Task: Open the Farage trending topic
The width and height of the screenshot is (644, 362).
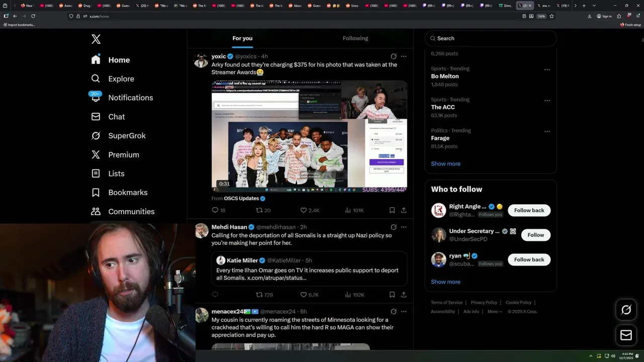Action: tap(440, 138)
